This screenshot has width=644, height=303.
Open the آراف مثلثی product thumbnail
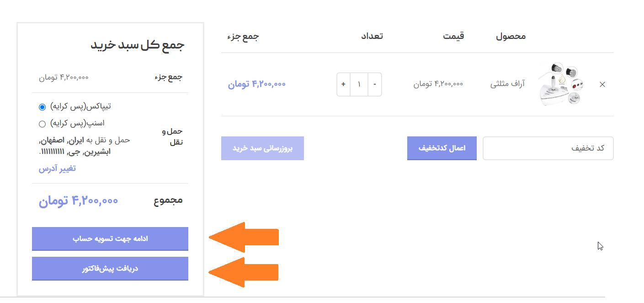(559, 85)
